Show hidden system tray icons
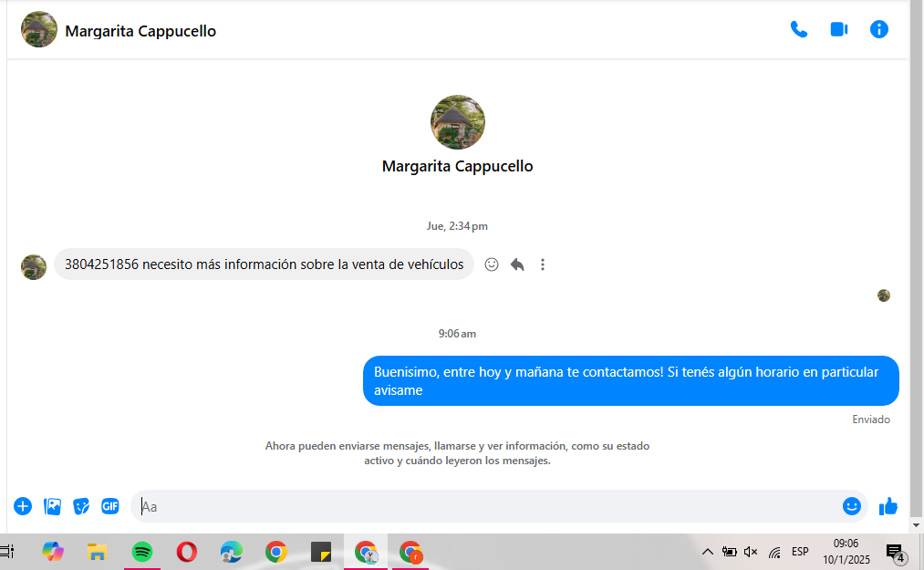The image size is (924, 570). [707, 552]
